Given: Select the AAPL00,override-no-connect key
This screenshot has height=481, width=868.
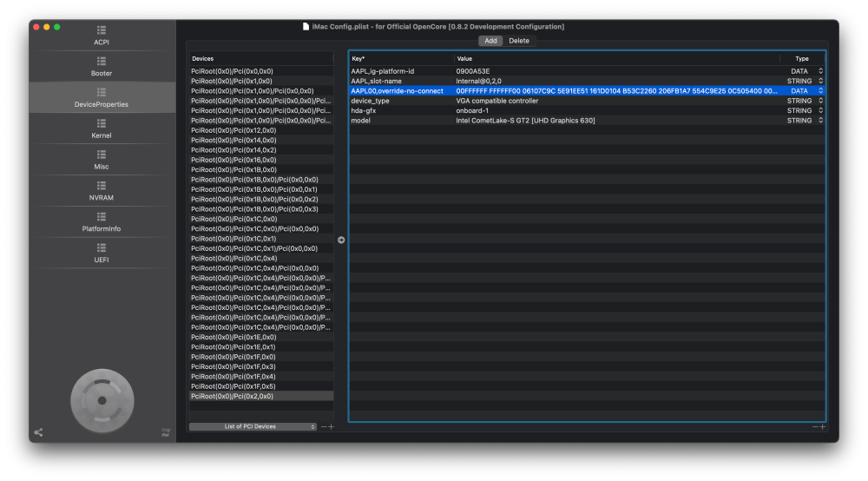Looking at the screenshot, I should click(397, 91).
